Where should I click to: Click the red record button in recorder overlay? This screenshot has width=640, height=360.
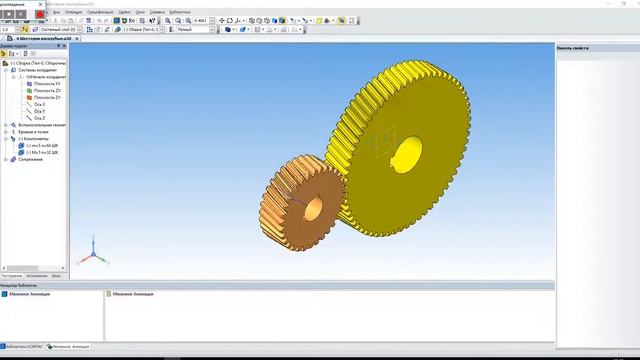click(x=40, y=14)
